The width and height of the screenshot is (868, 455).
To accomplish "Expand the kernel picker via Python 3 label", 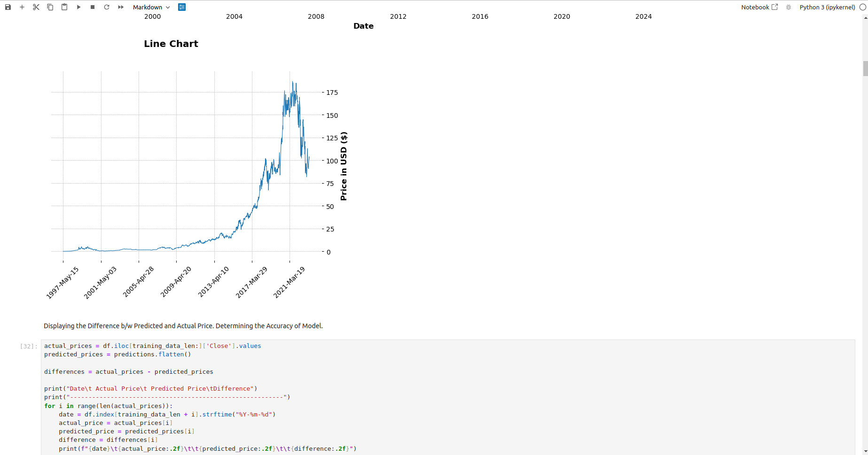I will pos(827,7).
